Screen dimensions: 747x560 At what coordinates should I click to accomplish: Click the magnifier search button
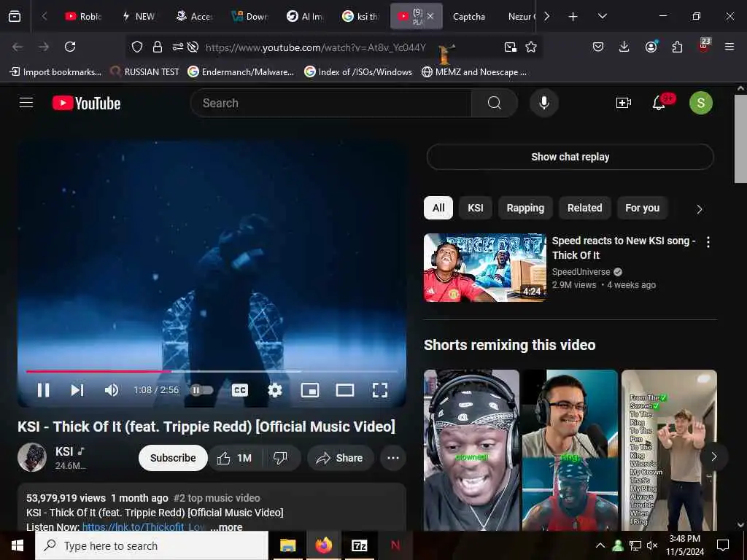click(495, 103)
